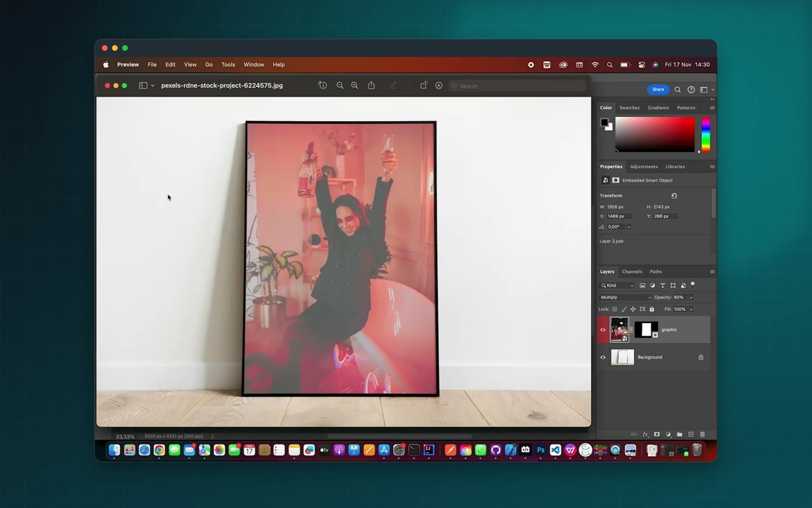Click the smart object icon in Properties
This screenshot has width=812, height=508.
(x=606, y=180)
